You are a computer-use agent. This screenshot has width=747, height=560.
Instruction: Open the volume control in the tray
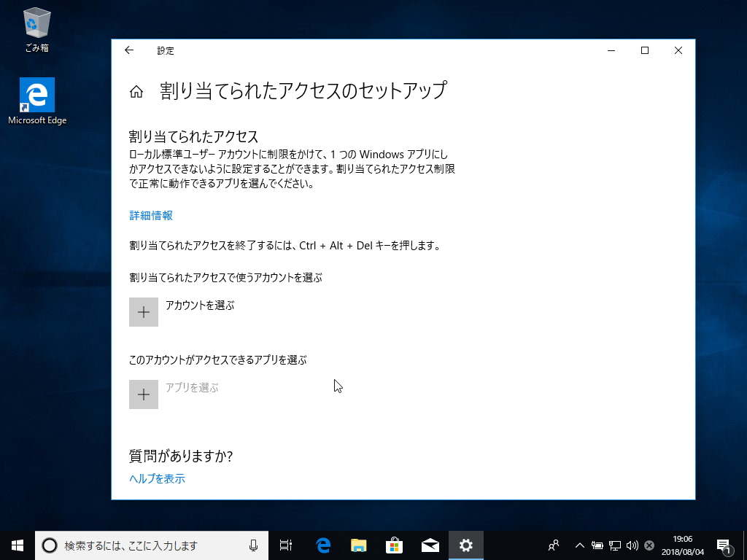632,545
